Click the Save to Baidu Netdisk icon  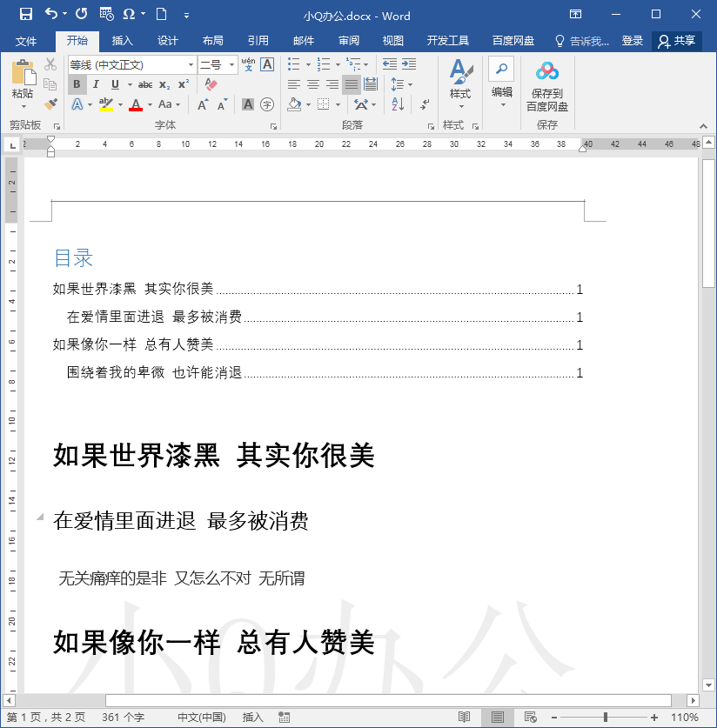547,71
